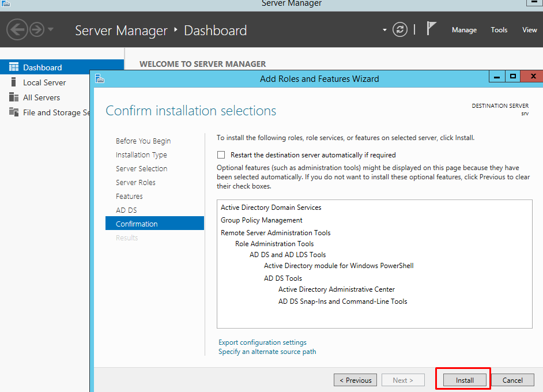Click Active Directory Domain Services list entry

(271, 208)
